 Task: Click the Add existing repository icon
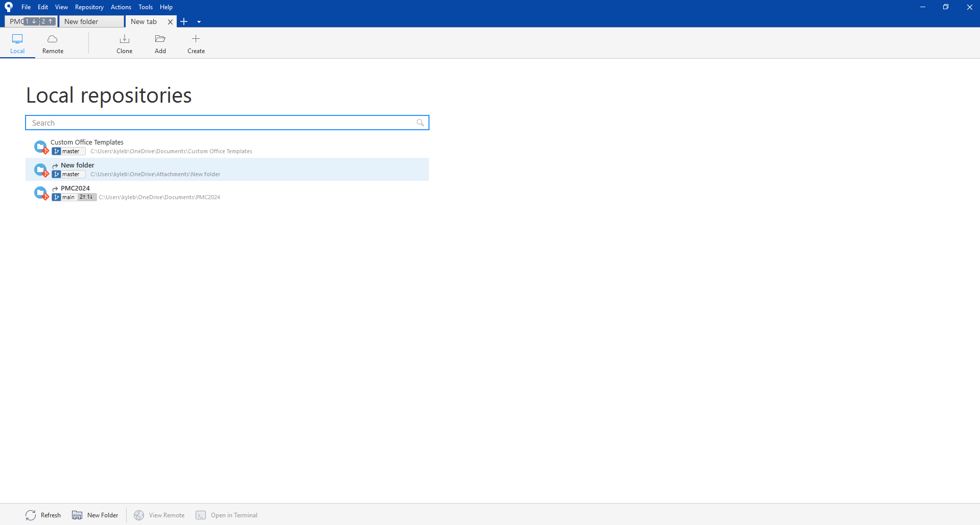tap(160, 39)
